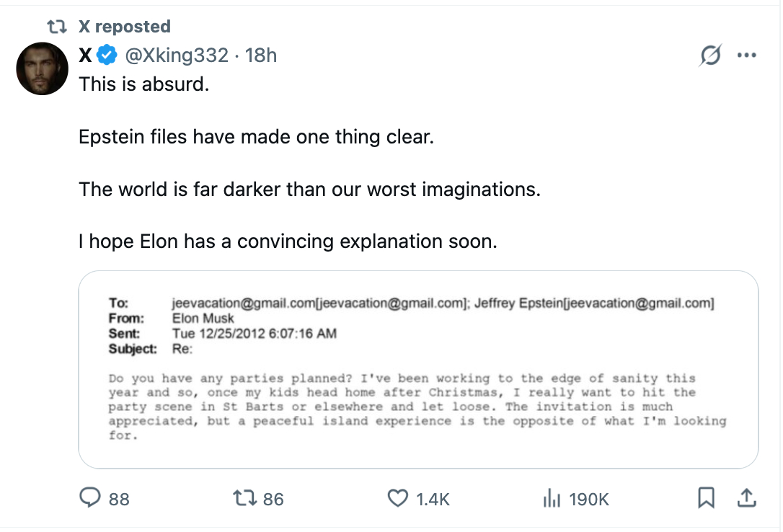Click the 88 replies count
This screenshot has height=532, width=783.
119,499
